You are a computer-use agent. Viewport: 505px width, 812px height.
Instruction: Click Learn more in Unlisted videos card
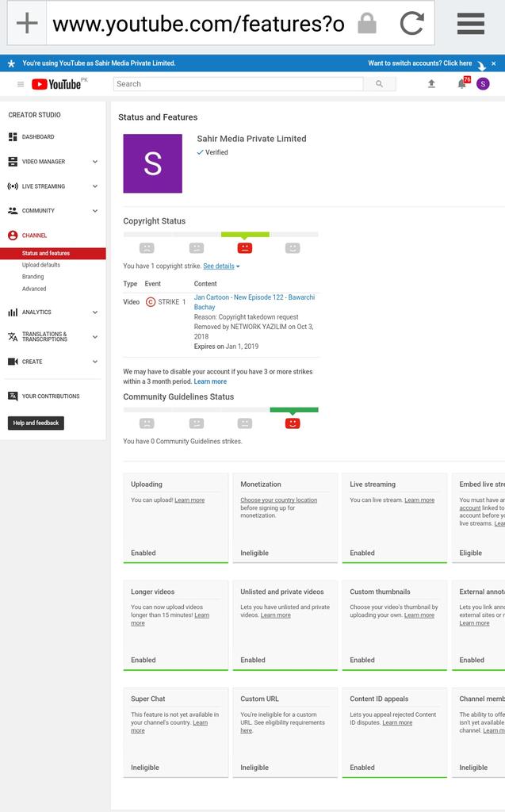point(276,615)
